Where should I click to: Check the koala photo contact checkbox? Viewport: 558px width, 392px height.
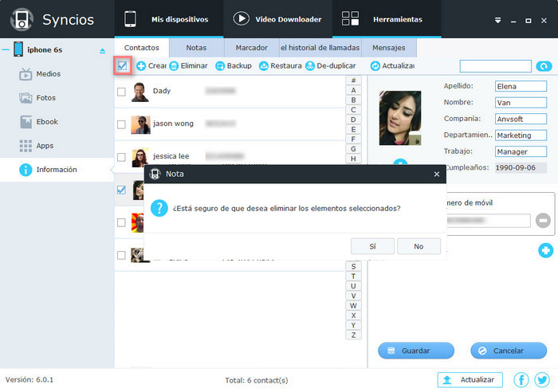121,255
